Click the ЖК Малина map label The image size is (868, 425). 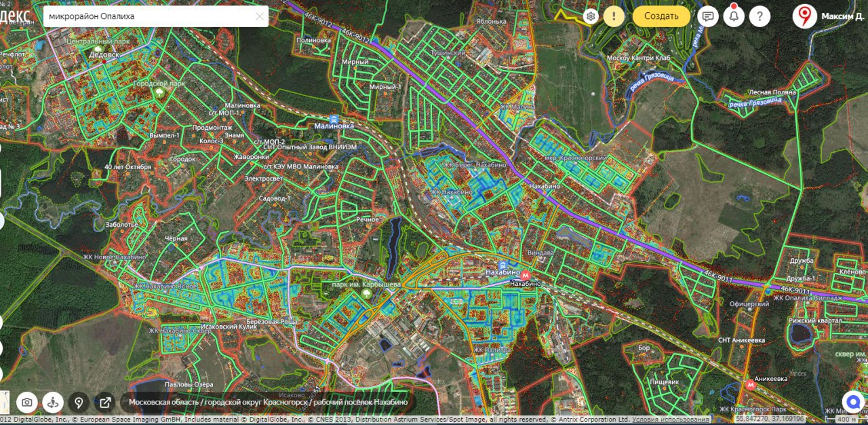pyautogui.click(x=518, y=107)
